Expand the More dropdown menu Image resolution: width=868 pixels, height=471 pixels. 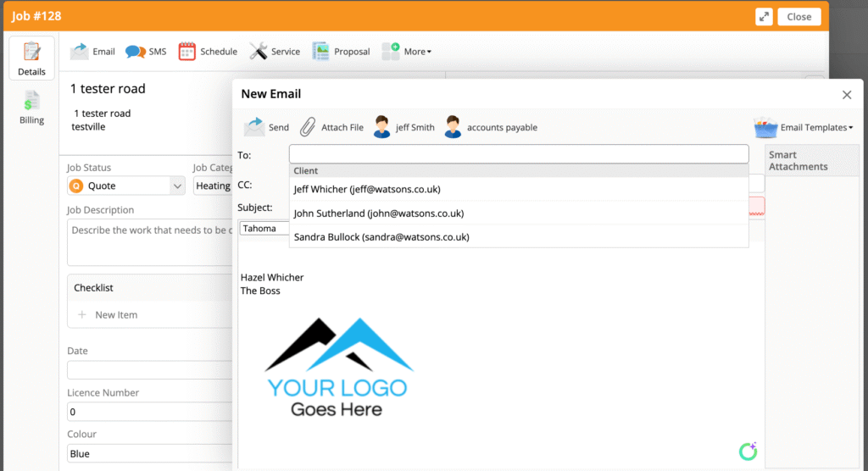coord(407,52)
